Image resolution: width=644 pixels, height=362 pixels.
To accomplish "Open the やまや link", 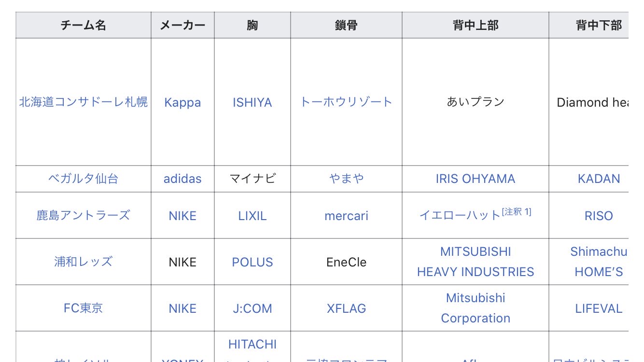I will click(346, 179).
